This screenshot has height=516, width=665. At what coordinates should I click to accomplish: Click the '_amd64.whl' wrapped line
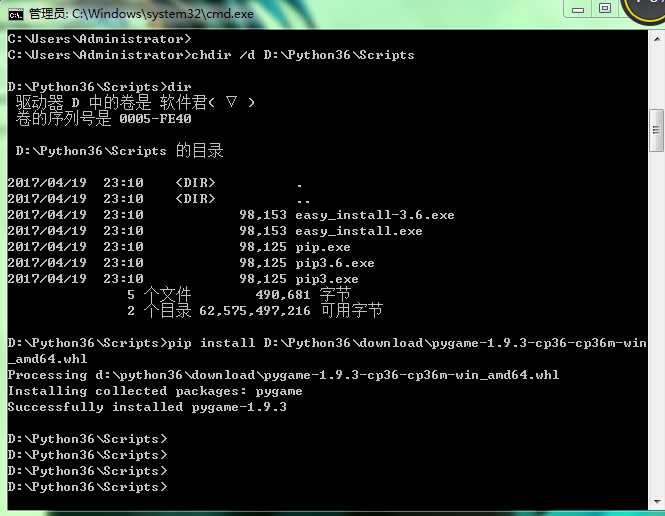click(x=48, y=359)
